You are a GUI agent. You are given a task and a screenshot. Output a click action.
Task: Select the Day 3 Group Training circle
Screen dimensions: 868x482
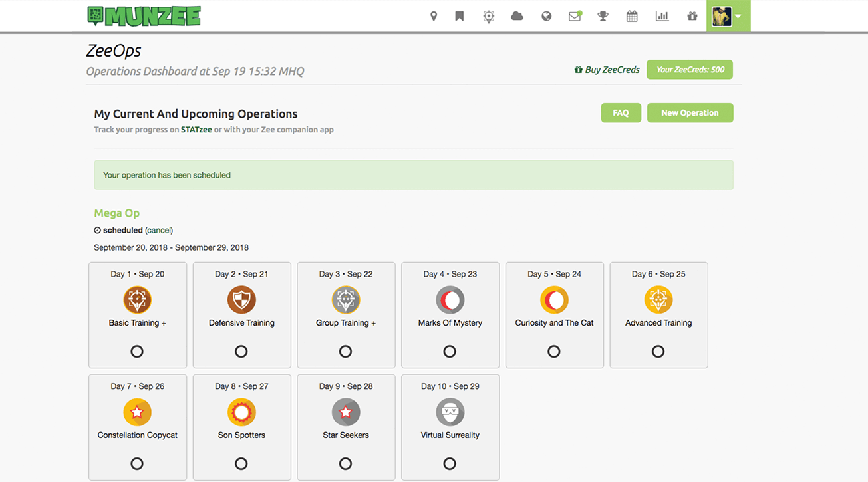[x=345, y=351]
